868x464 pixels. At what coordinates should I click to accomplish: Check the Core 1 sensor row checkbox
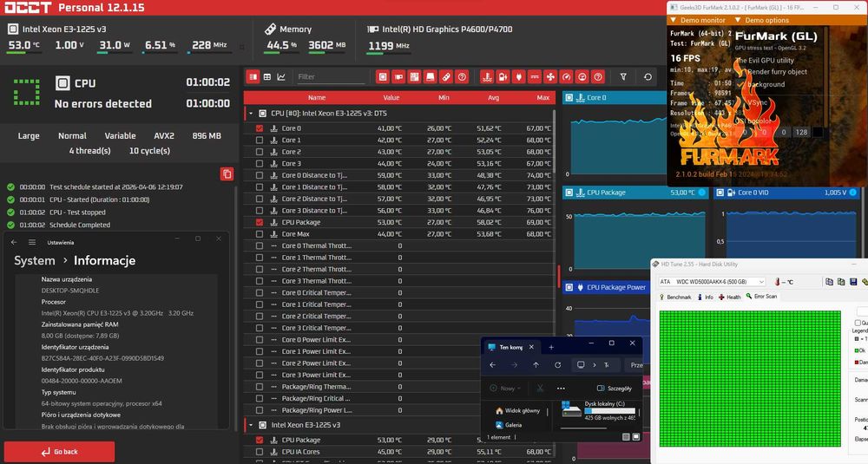pos(259,140)
